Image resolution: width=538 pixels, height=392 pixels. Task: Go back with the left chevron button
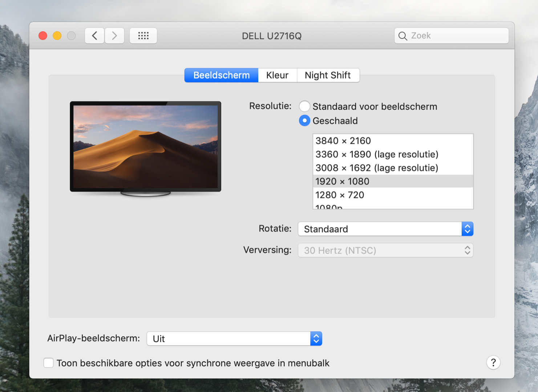[94, 36]
